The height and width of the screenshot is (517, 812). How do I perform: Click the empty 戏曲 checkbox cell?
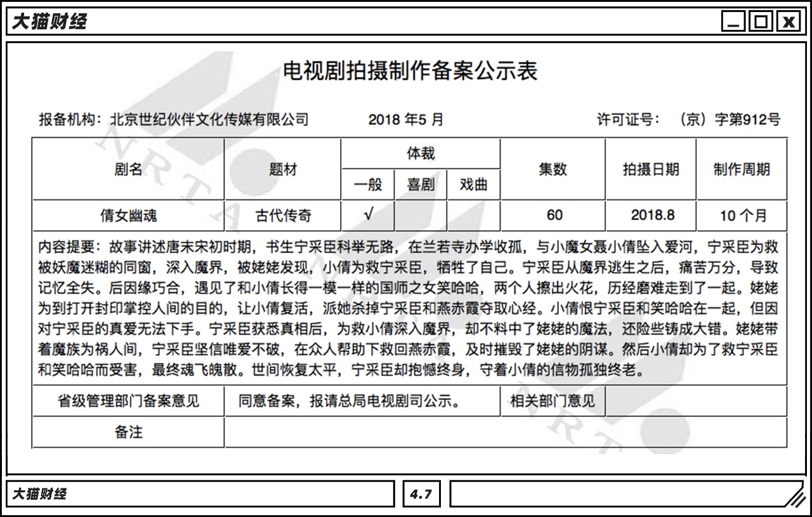473,214
